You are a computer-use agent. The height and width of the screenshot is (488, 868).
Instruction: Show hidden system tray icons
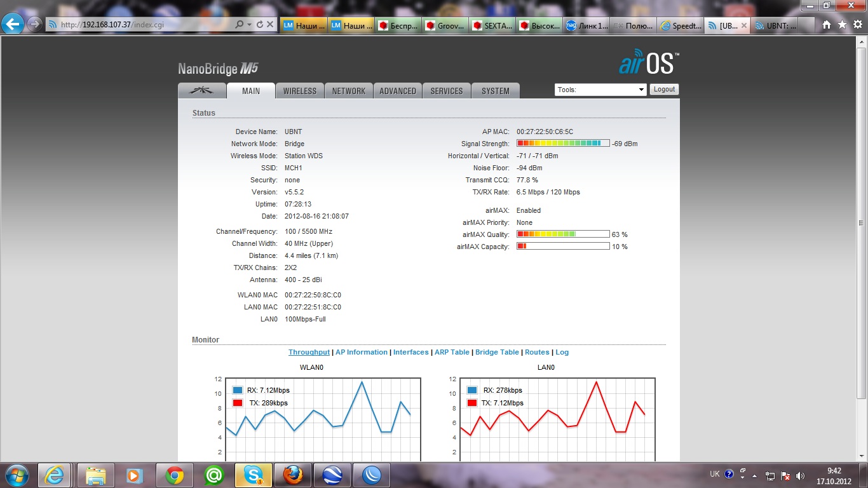point(754,475)
